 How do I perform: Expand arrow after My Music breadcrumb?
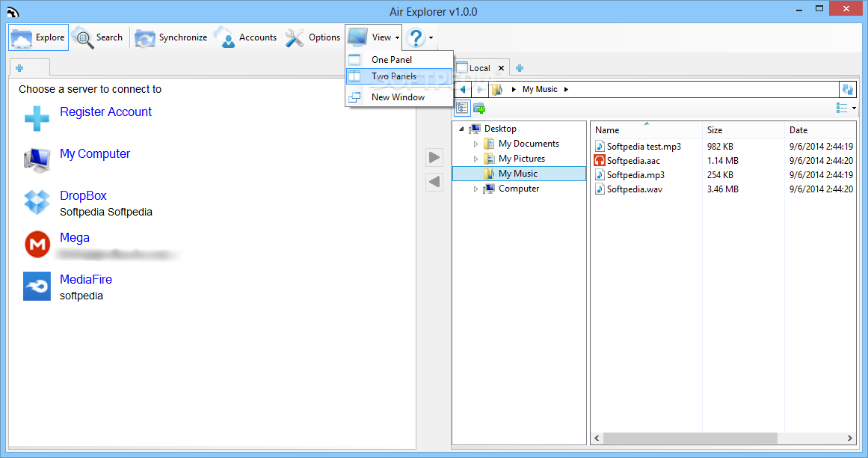click(x=566, y=89)
